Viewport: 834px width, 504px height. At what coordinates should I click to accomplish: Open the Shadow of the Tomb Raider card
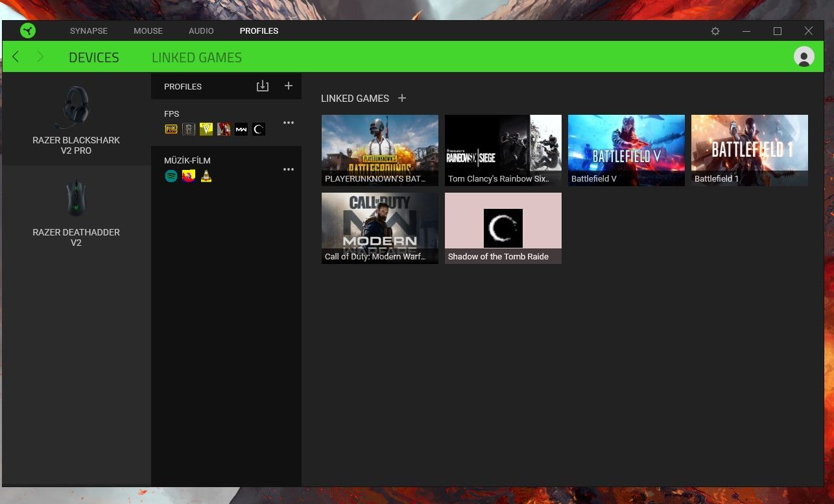(x=503, y=228)
